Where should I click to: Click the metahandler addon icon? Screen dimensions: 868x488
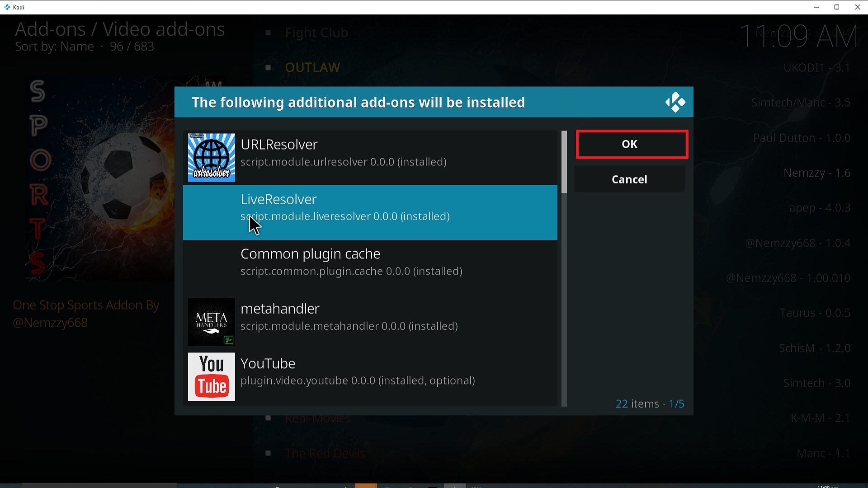pyautogui.click(x=211, y=322)
